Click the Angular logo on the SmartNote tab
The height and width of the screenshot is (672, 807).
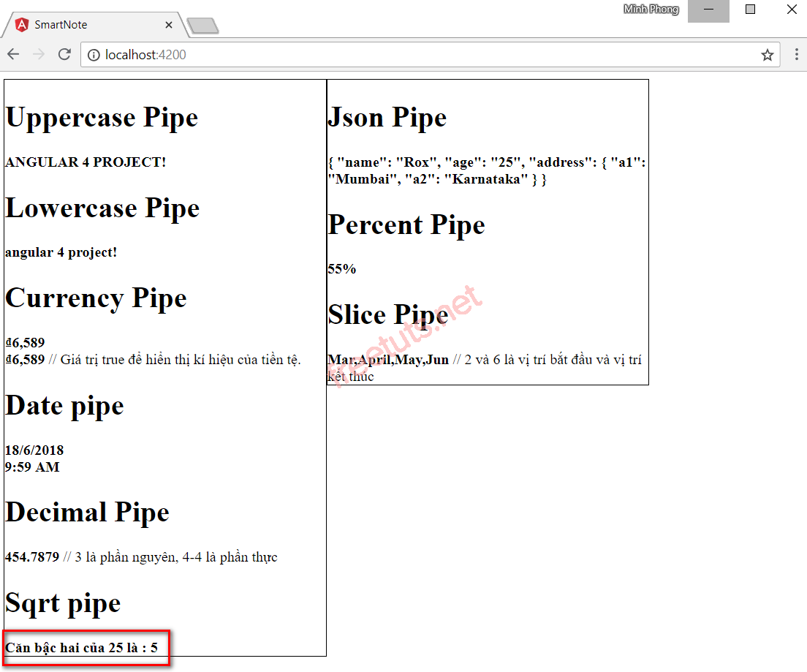pos(20,23)
